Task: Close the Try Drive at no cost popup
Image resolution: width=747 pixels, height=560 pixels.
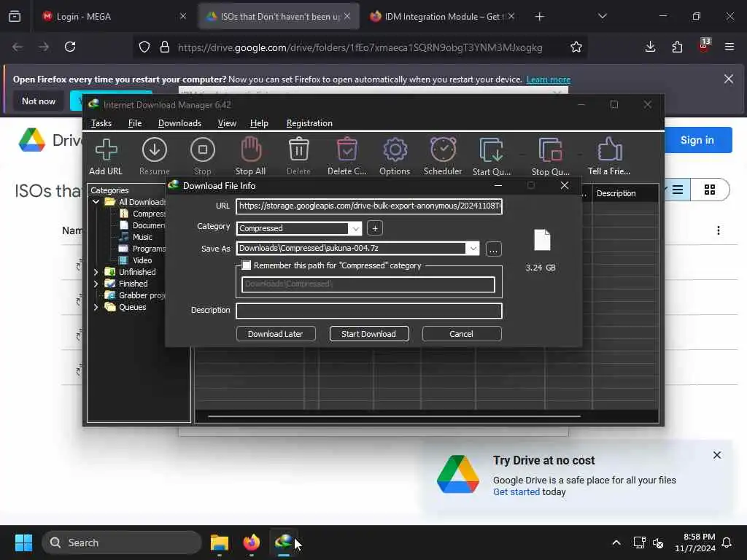Action: pyautogui.click(x=717, y=455)
